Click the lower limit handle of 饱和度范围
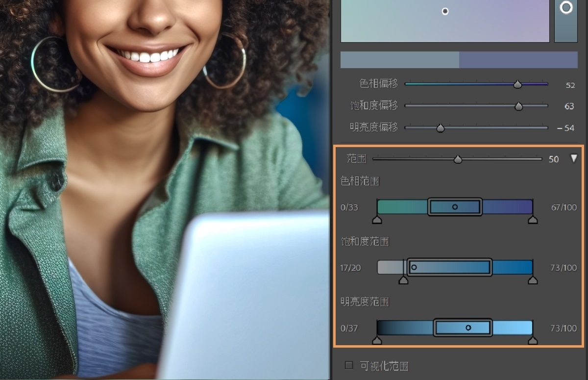The height and width of the screenshot is (380, 588). (403, 280)
